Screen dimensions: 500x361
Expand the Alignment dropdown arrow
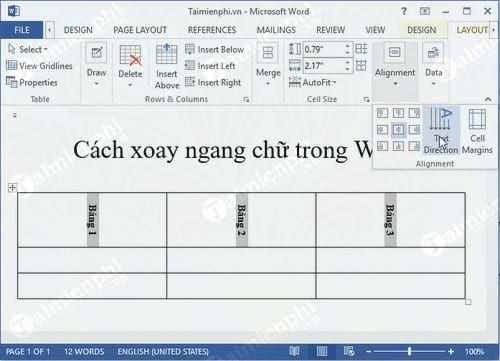click(x=395, y=84)
